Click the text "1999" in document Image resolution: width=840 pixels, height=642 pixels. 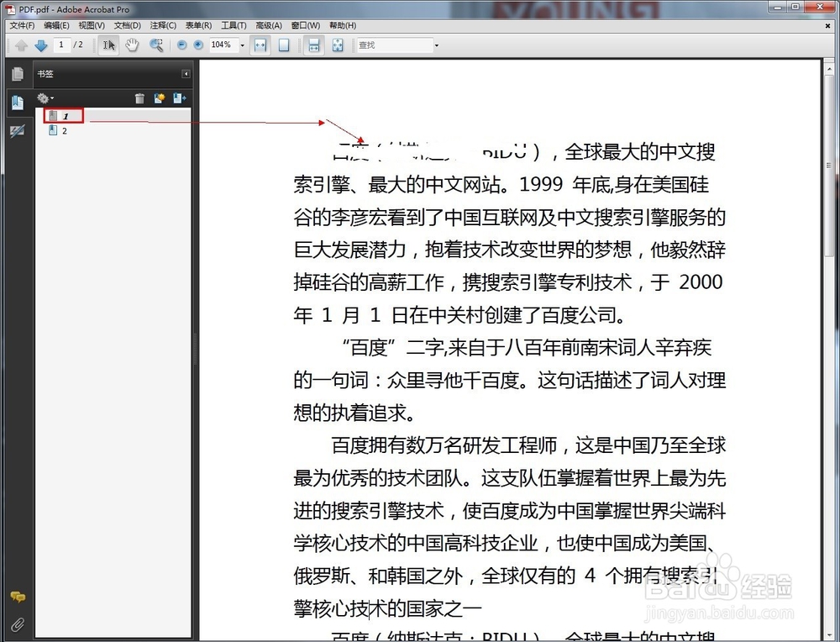541,184
